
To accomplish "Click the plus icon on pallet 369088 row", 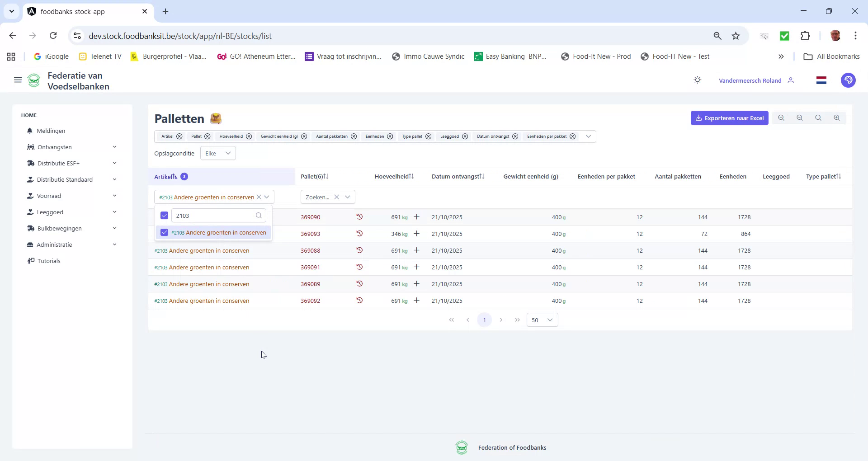I will click(x=417, y=250).
